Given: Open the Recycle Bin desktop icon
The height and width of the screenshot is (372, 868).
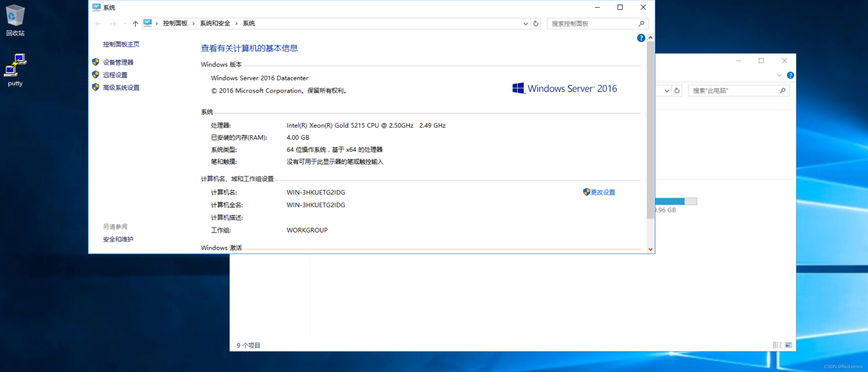Looking at the screenshot, I should click(15, 20).
